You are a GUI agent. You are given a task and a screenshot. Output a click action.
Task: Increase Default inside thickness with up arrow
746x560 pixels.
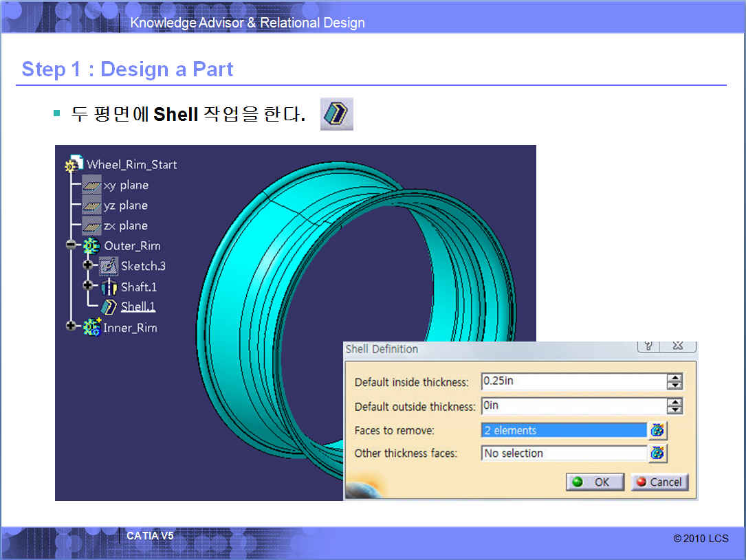[x=675, y=378]
